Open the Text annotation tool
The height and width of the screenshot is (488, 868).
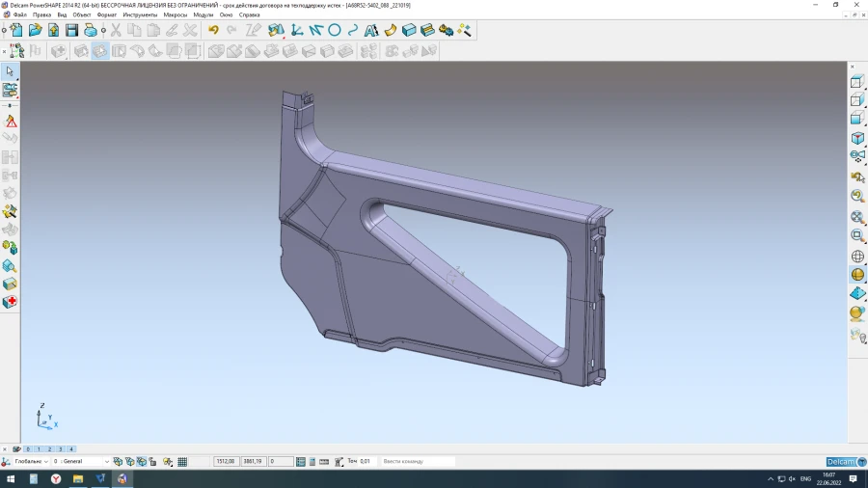[371, 30]
